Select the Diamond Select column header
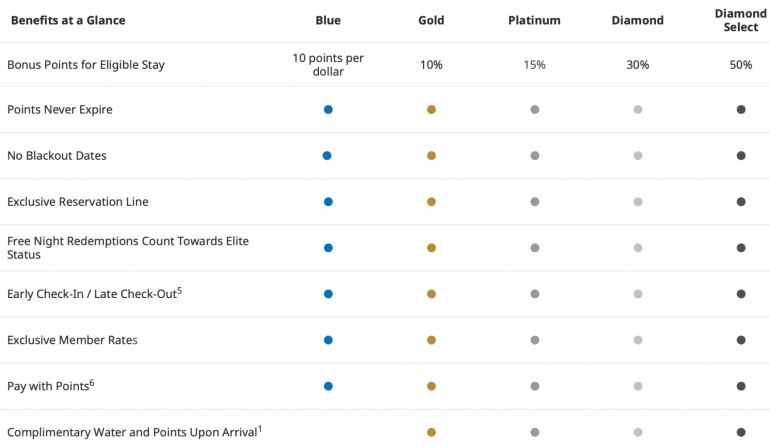The height and width of the screenshot is (447, 770). click(x=741, y=21)
